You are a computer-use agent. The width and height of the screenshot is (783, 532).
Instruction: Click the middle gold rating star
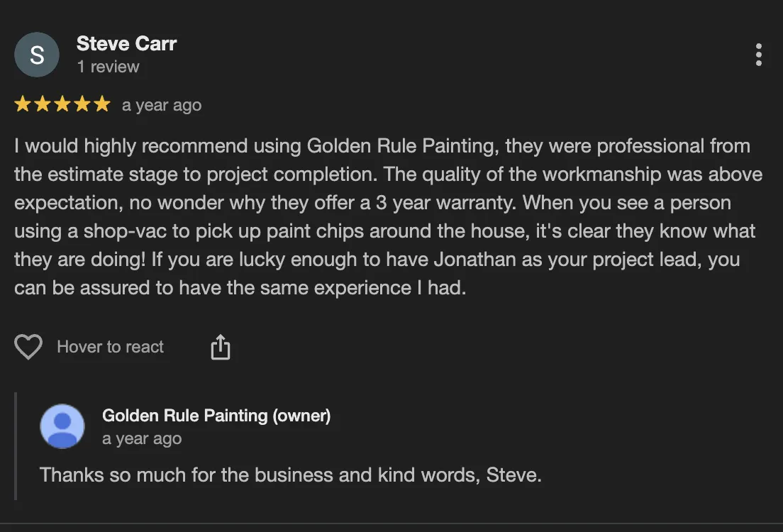click(62, 105)
